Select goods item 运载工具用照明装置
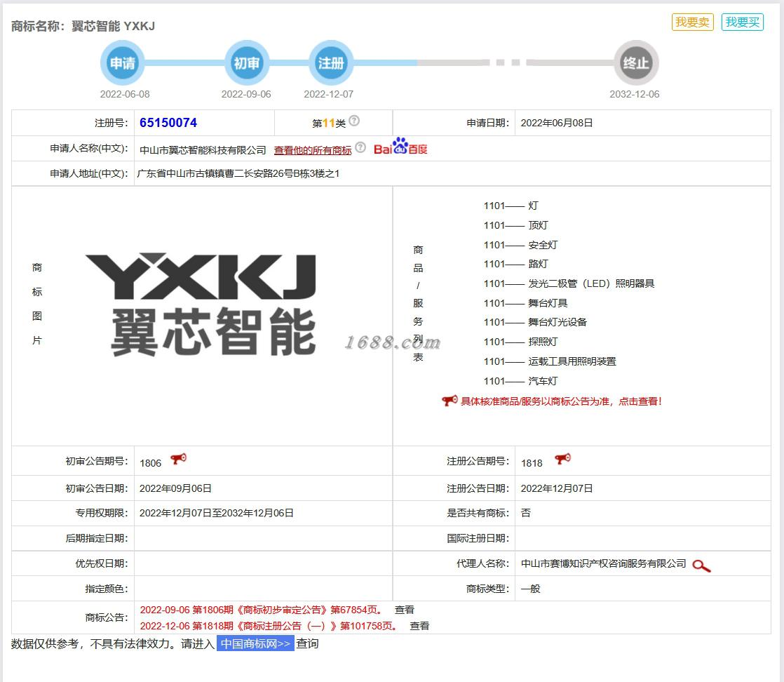Image resolution: width=784 pixels, height=682 pixels. (x=572, y=361)
